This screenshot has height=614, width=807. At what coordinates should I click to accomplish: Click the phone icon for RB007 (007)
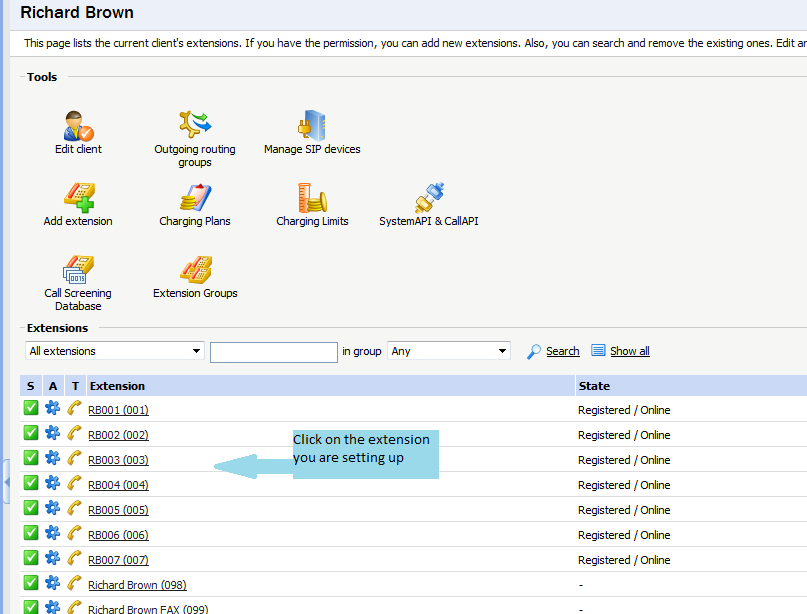pos(75,558)
